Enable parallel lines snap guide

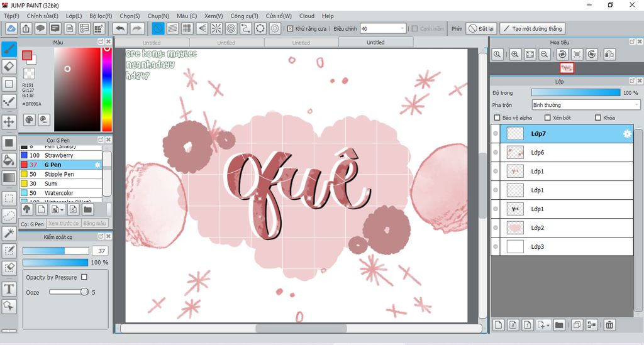(172, 29)
